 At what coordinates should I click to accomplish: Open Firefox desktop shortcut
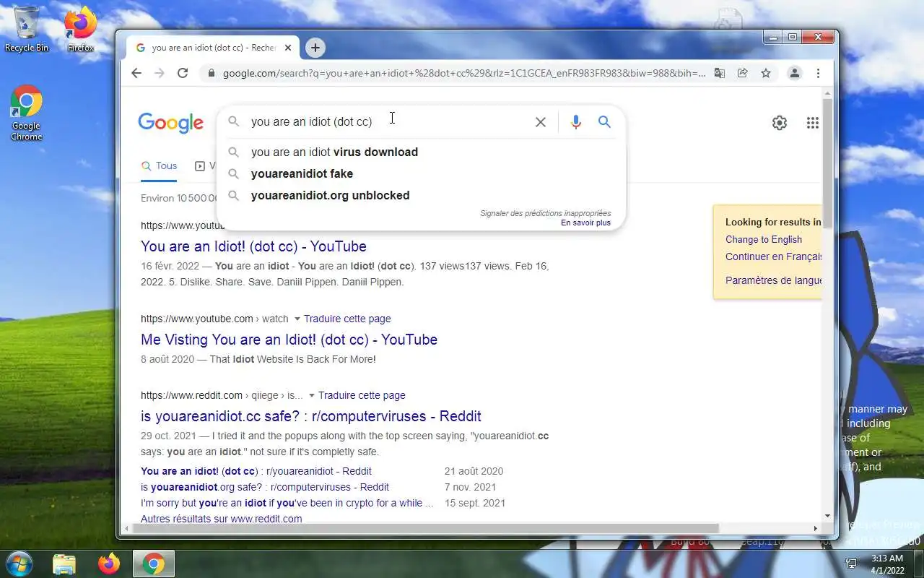(81, 30)
